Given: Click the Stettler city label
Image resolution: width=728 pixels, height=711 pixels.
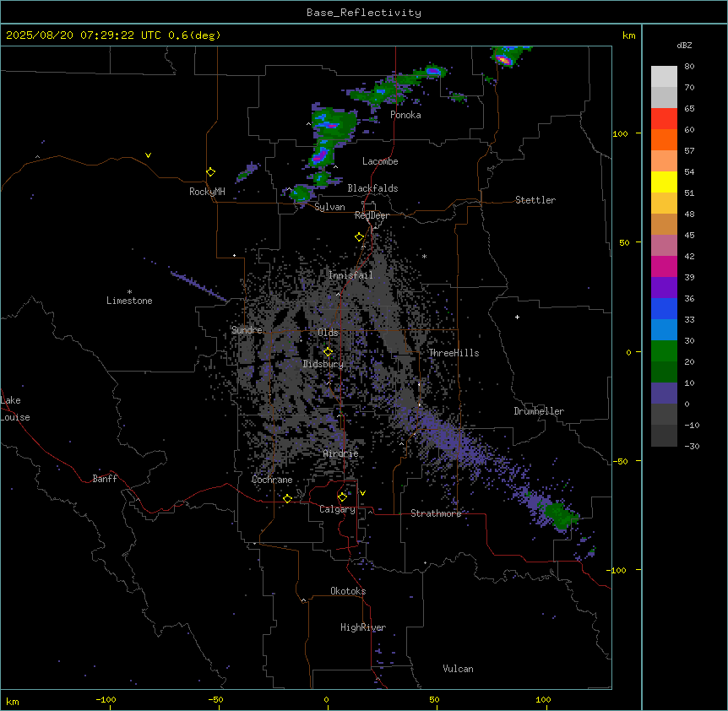Looking at the screenshot, I should 535,200.
